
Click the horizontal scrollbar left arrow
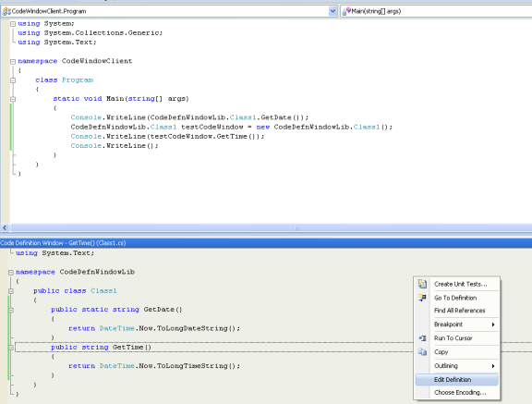point(5,227)
